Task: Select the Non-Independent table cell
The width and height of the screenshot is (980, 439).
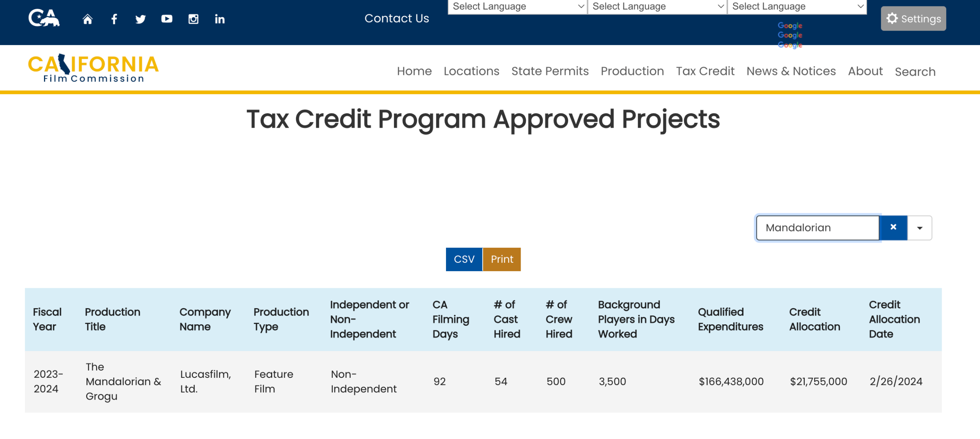Action: coord(364,381)
